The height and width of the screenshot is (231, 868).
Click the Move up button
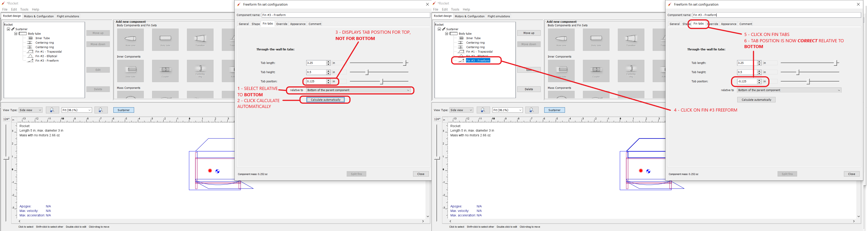pos(98,33)
